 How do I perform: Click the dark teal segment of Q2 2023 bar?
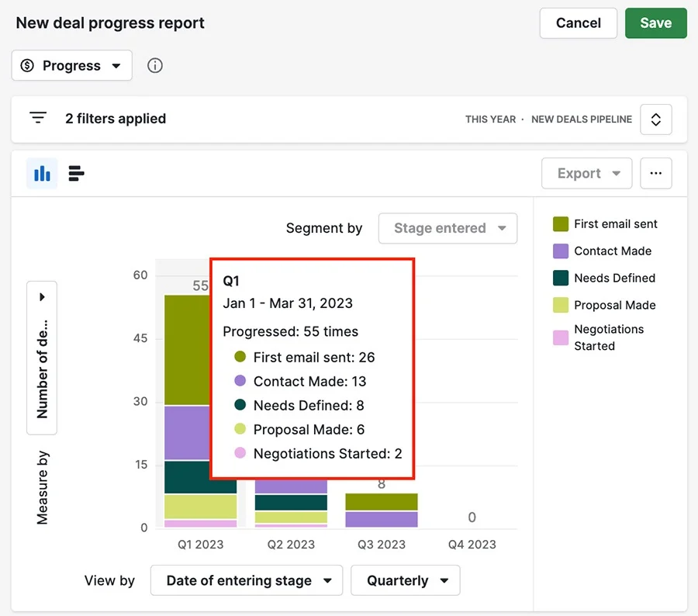pos(291,503)
